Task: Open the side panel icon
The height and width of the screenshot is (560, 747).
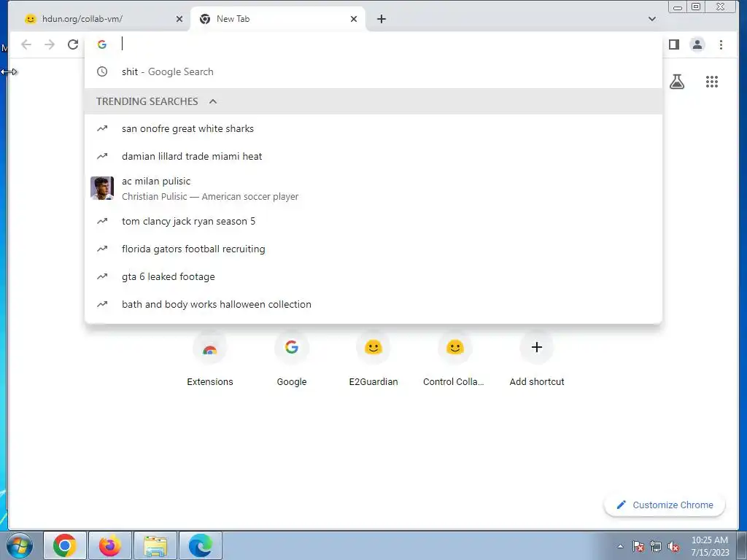Action: coord(673,44)
